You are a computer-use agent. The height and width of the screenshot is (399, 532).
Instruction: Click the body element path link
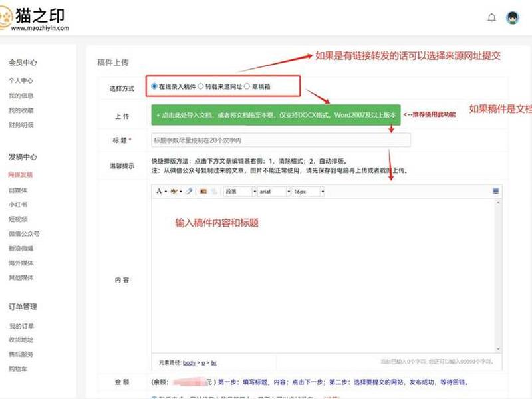coord(189,363)
